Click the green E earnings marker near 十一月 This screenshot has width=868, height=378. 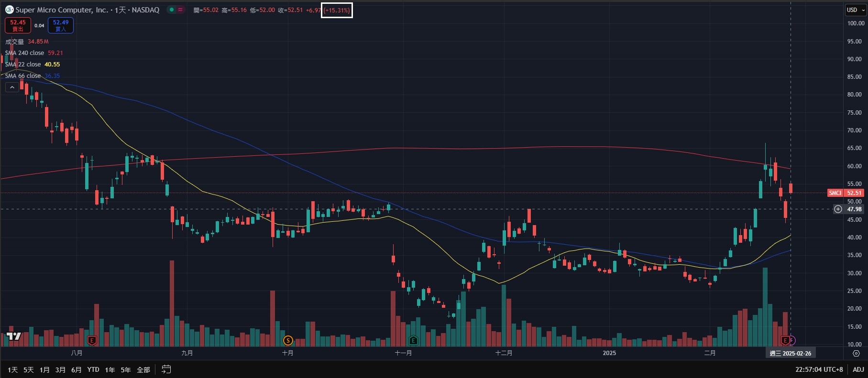click(413, 340)
